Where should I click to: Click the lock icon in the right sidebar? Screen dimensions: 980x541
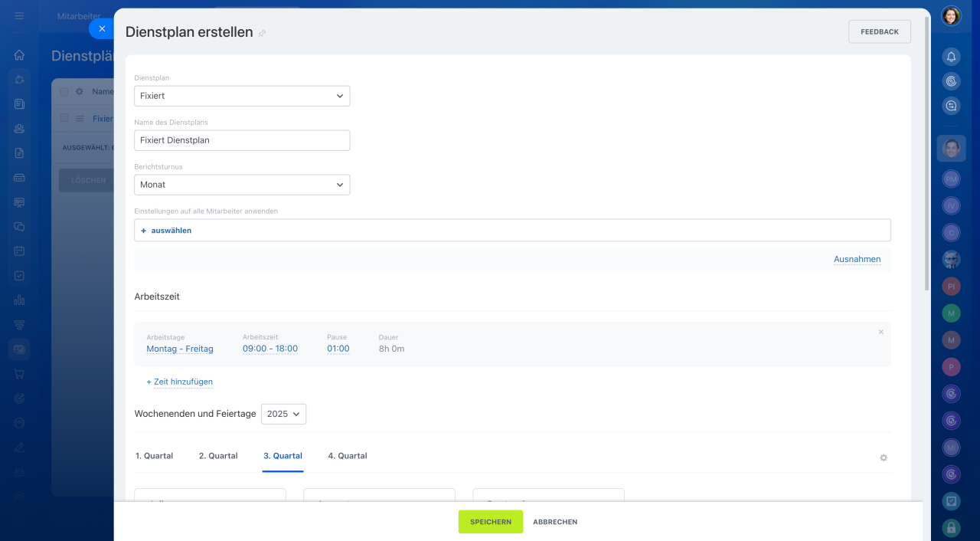click(x=951, y=527)
